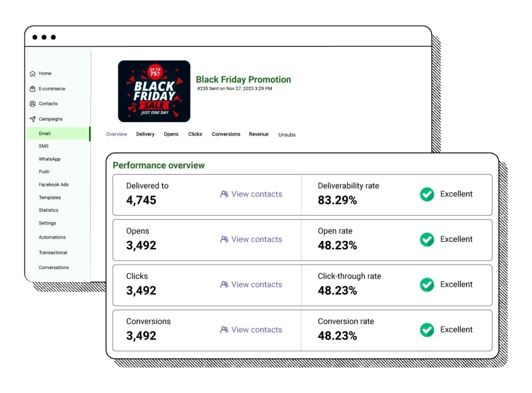Image resolution: width=532 pixels, height=393 pixels.
Task: View contacts for Conversions row
Action: (251, 330)
